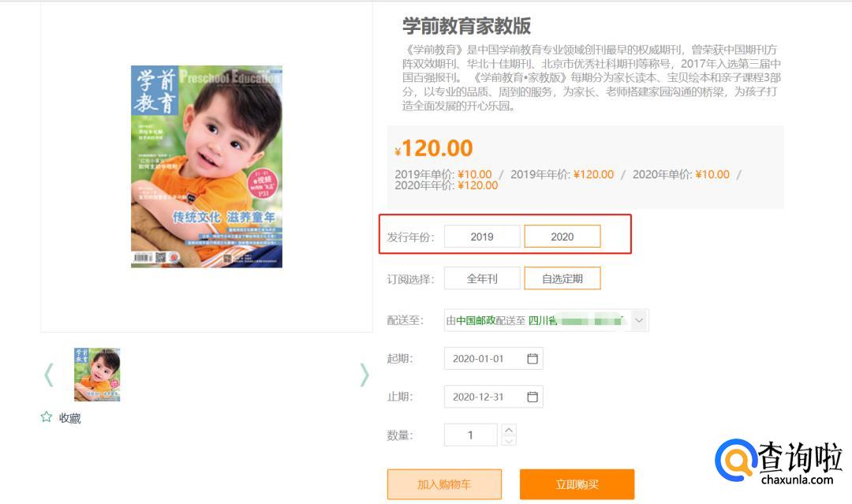Open end date calendar icon
The width and height of the screenshot is (852, 504).
click(532, 397)
